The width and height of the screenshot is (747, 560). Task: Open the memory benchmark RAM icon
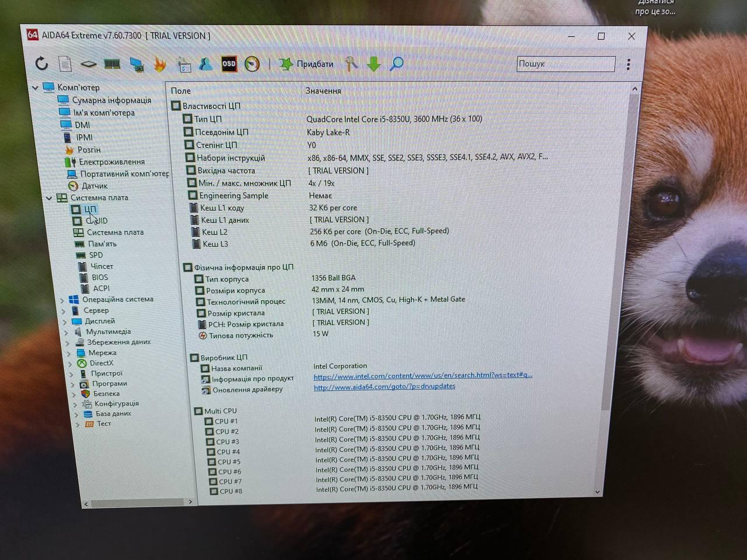pos(112,64)
